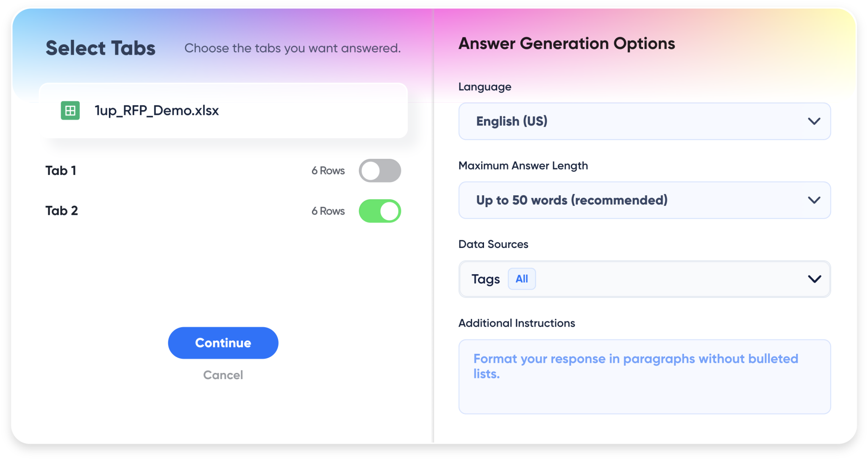Open the Data Sources chevron for Tags

click(814, 279)
